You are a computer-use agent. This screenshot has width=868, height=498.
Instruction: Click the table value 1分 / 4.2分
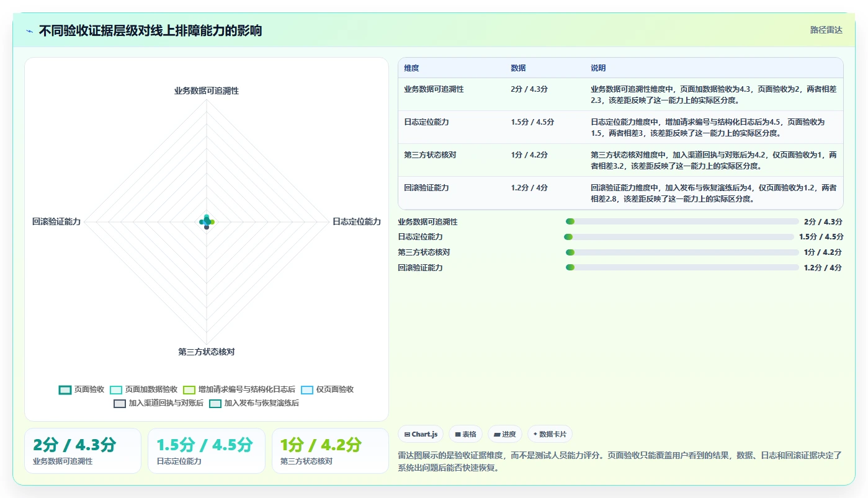(x=529, y=155)
